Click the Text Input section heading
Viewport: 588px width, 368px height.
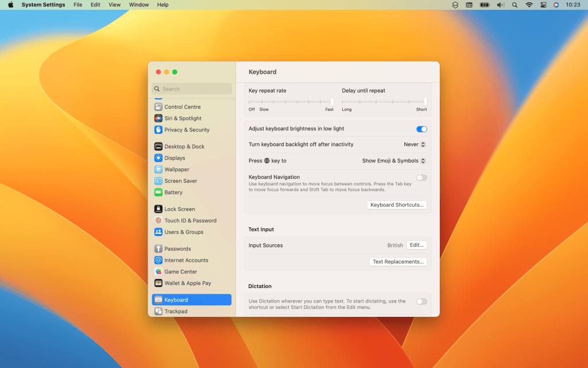261,229
